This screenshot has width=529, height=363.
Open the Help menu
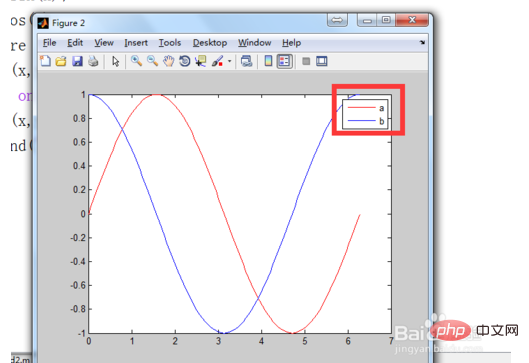click(x=291, y=43)
